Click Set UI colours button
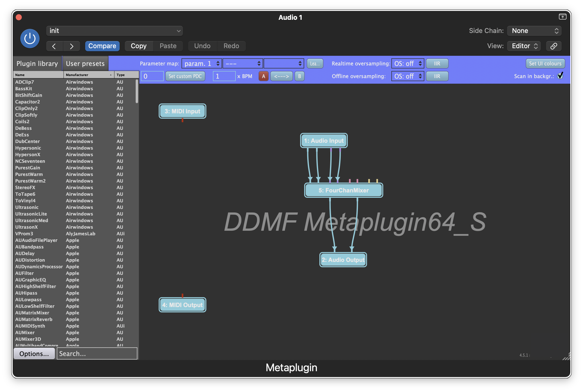 pos(545,64)
